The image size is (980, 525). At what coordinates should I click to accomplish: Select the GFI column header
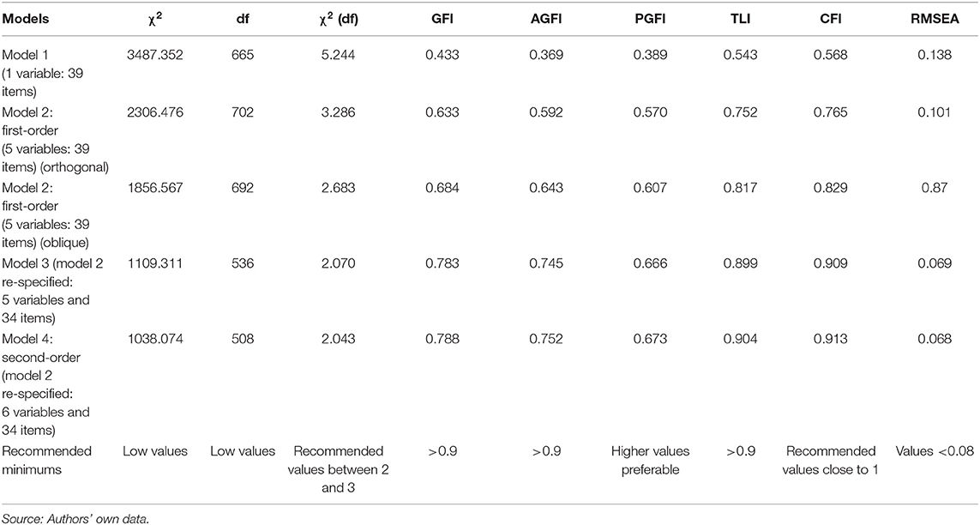point(442,19)
